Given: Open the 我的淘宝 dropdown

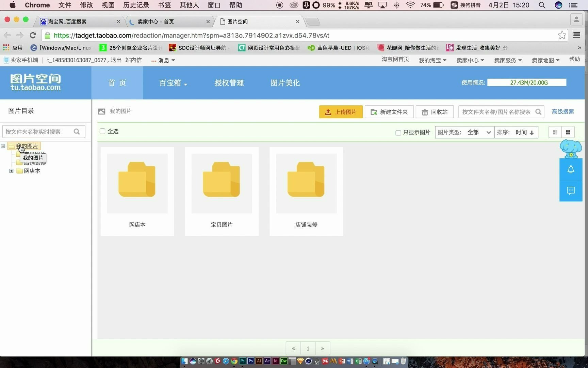Looking at the screenshot, I should pyautogui.click(x=432, y=60).
